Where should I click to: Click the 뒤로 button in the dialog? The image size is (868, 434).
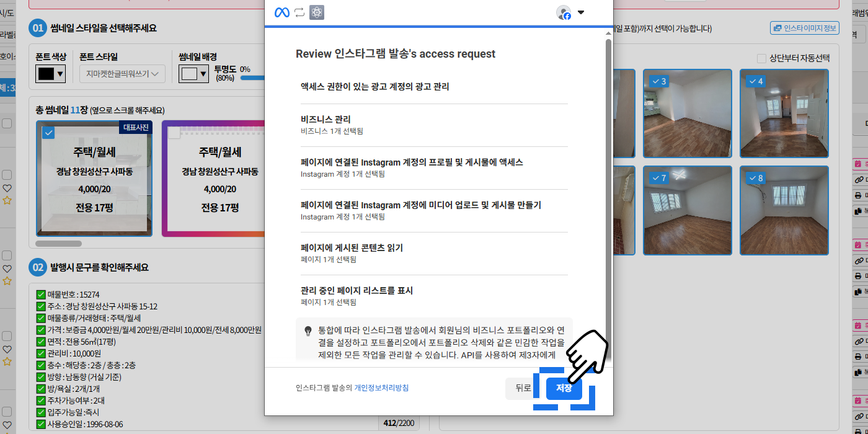523,388
